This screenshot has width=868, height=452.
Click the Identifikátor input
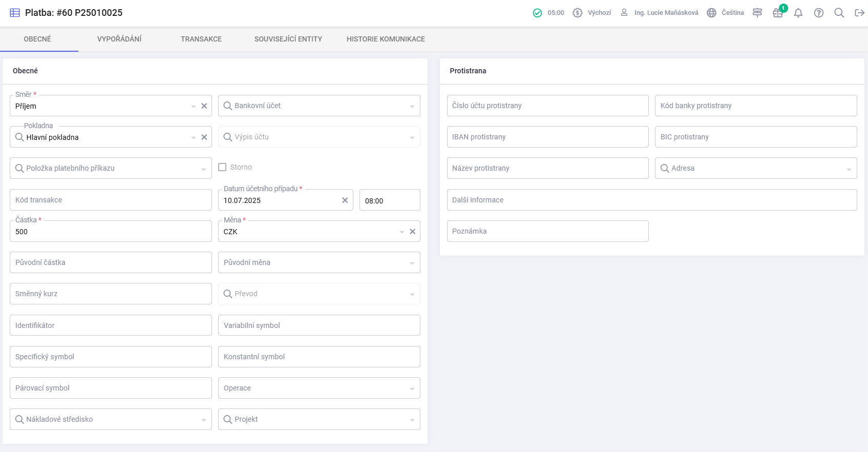click(111, 325)
